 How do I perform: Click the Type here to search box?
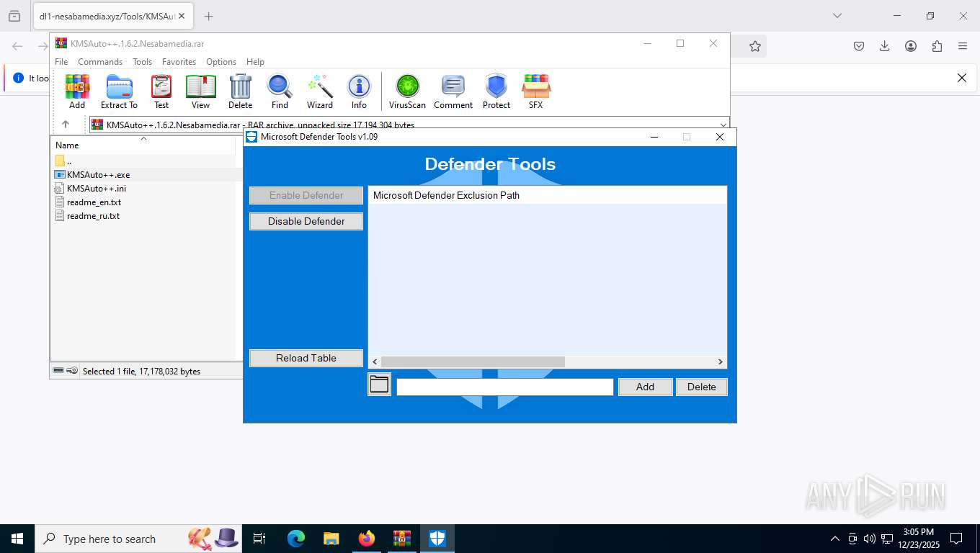(x=139, y=539)
